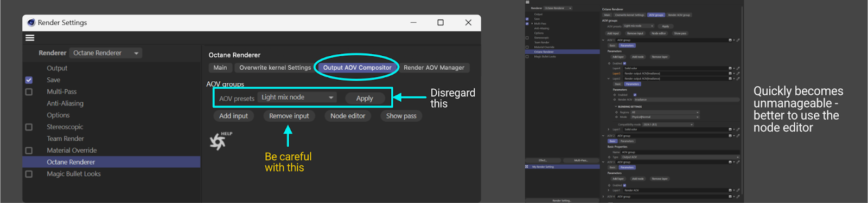This screenshot has width=868, height=203.
Task: Click the Show pass button
Action: 401,116
